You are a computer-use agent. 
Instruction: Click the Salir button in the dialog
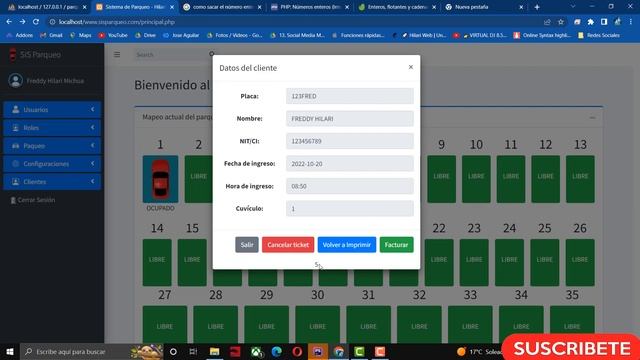coord(247,244)
